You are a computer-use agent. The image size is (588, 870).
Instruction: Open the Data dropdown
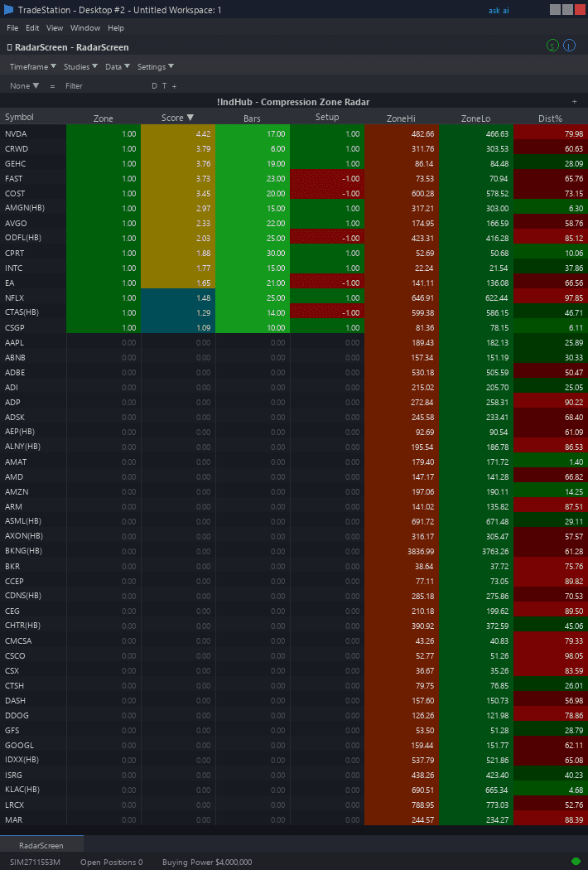coord(118,66)
